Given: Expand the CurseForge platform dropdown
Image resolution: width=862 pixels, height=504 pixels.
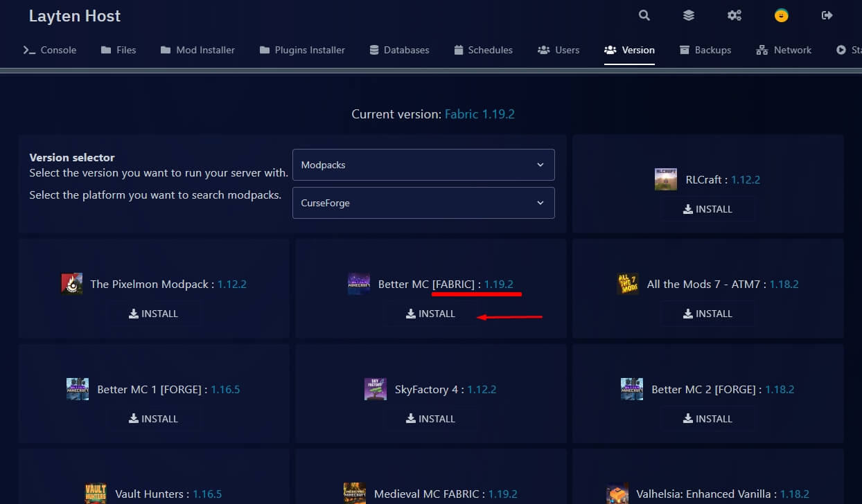Looking at the screenshot, I should tap(423, 203).
